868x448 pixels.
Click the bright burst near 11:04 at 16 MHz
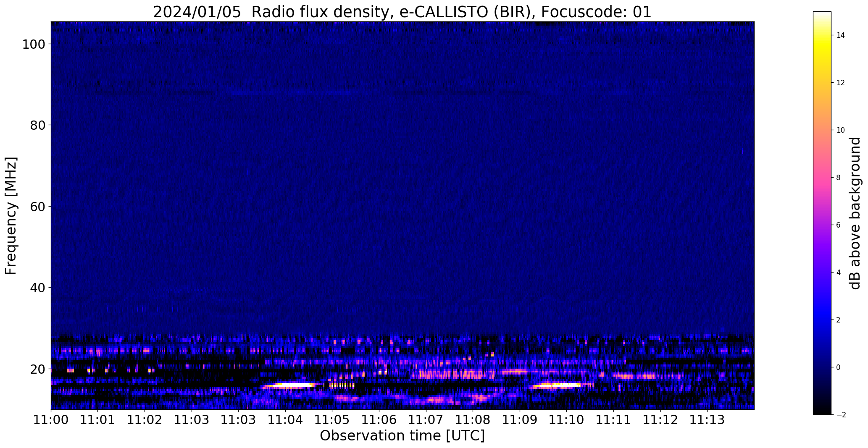292,385
